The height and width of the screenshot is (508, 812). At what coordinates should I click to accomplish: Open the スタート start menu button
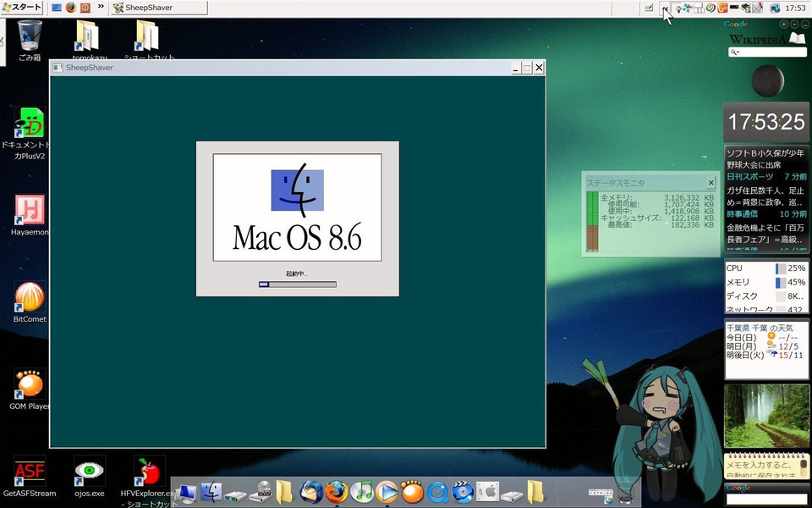(22, 8)
